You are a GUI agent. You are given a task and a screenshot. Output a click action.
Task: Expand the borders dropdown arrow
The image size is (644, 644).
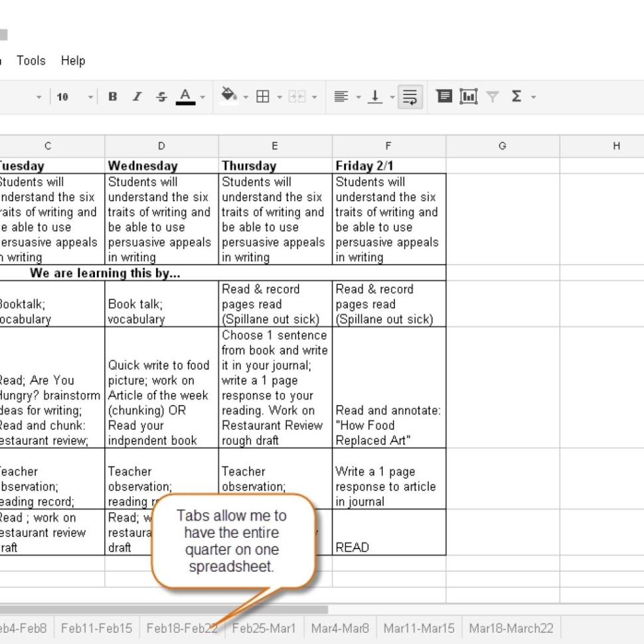point(280,98)
